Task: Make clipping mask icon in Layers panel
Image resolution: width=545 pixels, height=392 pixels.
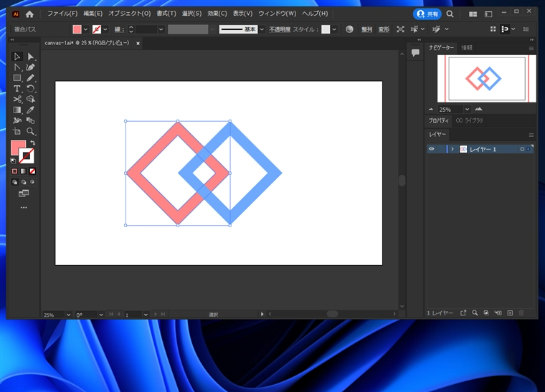Action: click(x=486, y=313)
